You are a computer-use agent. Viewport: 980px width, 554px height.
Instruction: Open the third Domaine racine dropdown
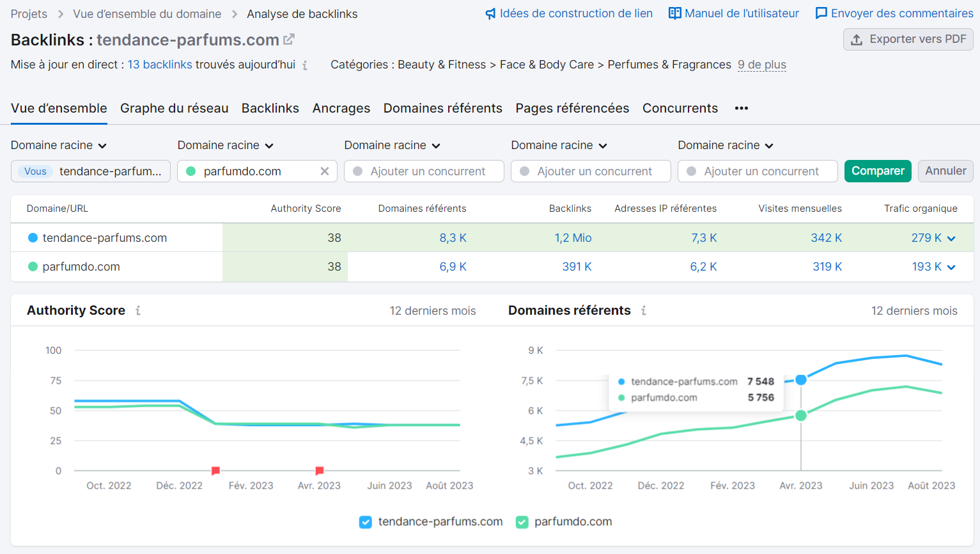tap(393, 145)
